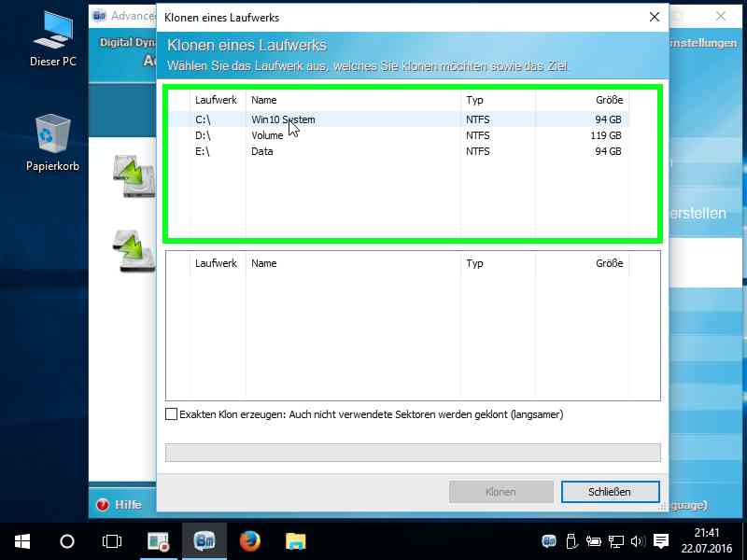Viewport: 747px width, 560px height.
Task: Click the Win10 System name cell
Action: click(x=283, y=119)
